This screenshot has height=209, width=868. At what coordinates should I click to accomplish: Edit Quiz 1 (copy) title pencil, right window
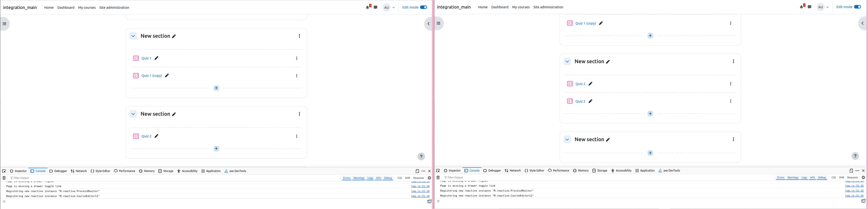click(601, 23)
